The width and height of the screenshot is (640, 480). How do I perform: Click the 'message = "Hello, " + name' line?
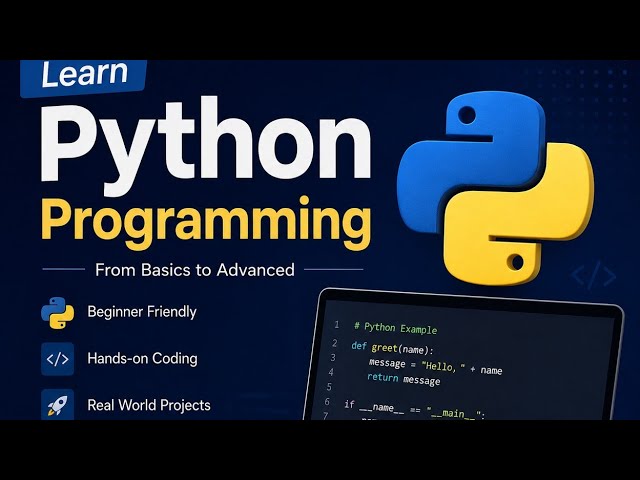click(x=435, y=366)
